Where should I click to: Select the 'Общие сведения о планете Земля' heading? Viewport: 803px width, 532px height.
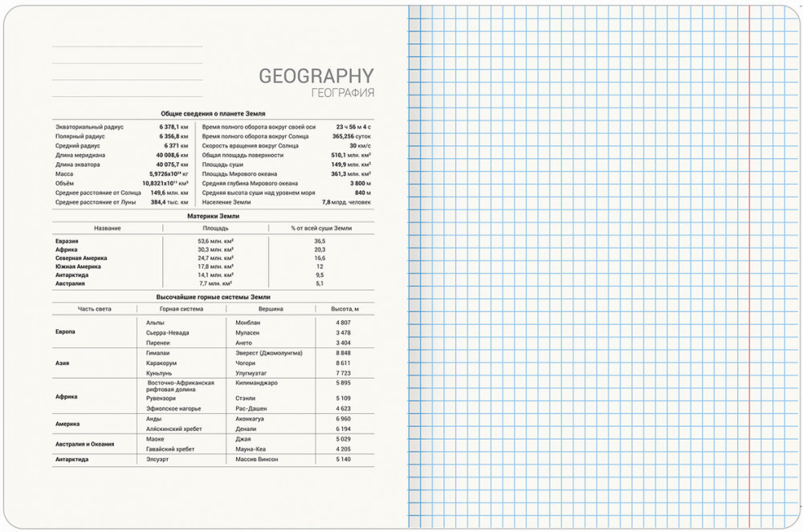pos(213,114)
